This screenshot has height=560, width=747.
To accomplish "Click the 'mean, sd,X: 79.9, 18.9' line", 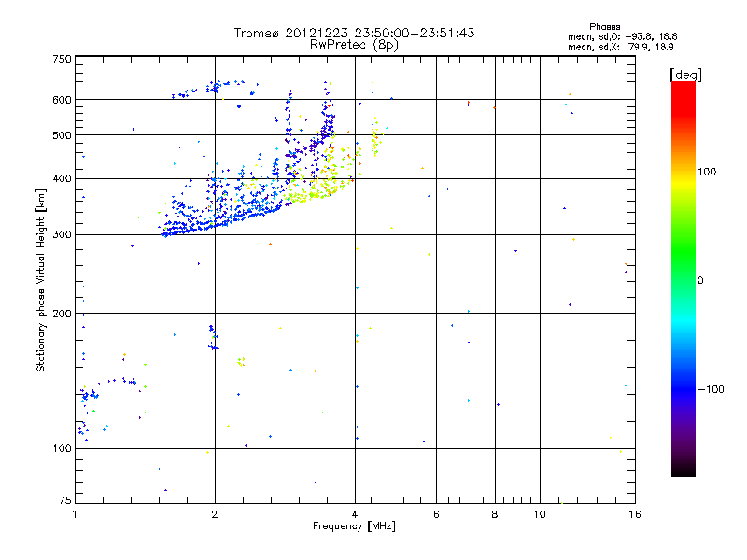I will coord(620,47).
